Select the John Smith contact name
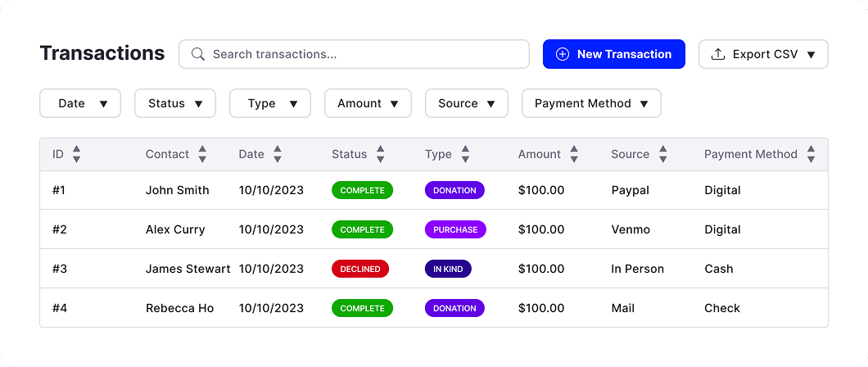868x367 pixels. [x=177, y=190]
